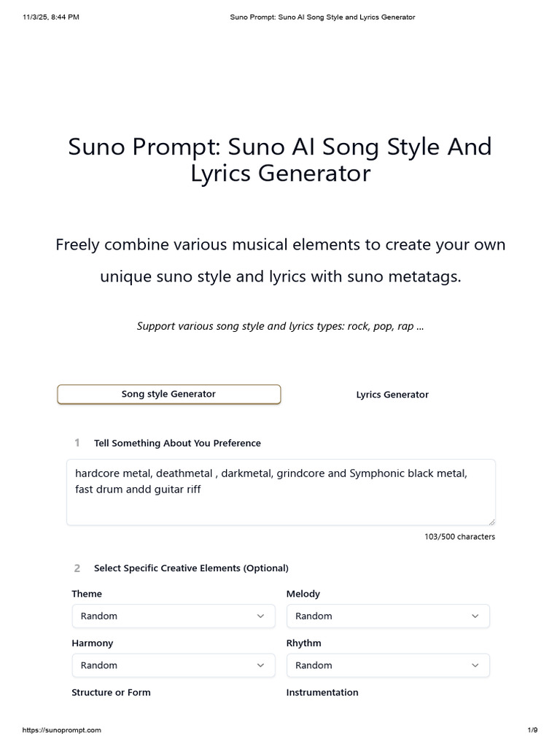Click the Structure or Form label
The image size is (560, 747).
tap(111, 692)
